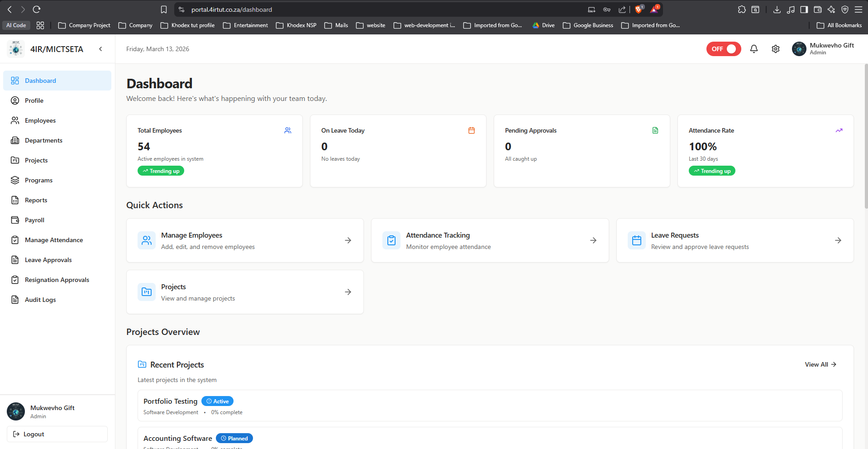Click the Logout button
Image resolution: width=868 pixels, height=449 pixels.
click(57, 434)
